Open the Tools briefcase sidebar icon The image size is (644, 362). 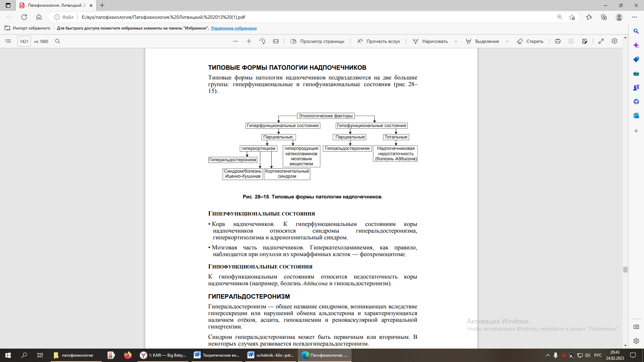[636, 73]
